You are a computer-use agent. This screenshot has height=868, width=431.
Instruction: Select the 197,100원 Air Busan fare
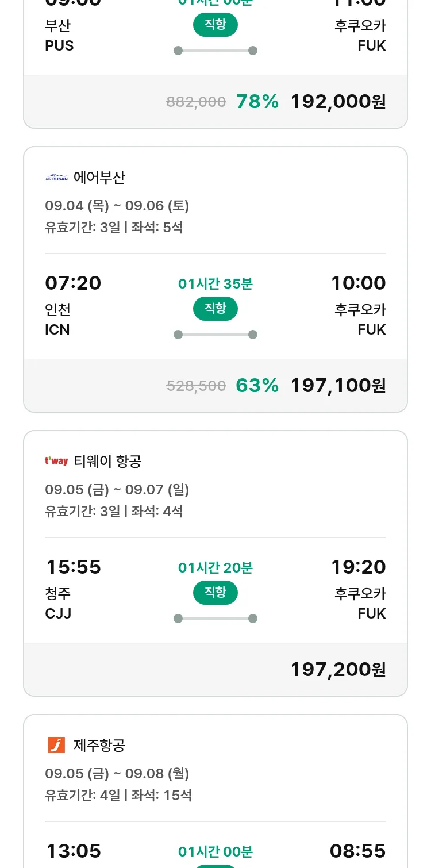point(338,386)
